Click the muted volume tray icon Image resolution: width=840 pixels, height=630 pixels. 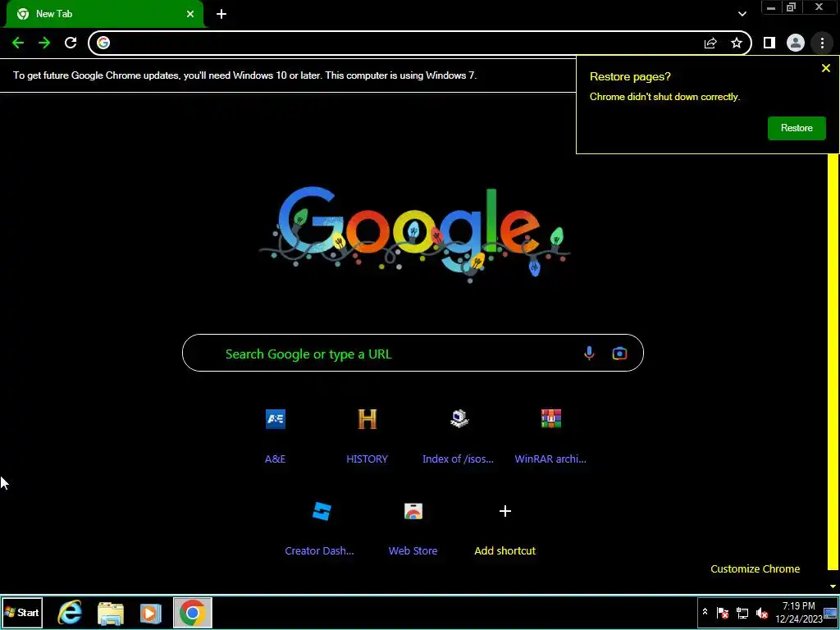coord(761,612)
